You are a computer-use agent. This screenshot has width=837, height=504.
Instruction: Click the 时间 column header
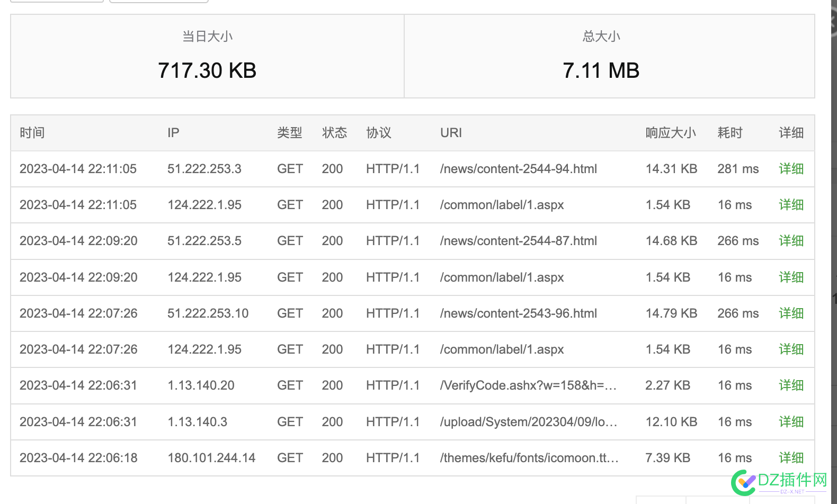[x=32, y=133]
